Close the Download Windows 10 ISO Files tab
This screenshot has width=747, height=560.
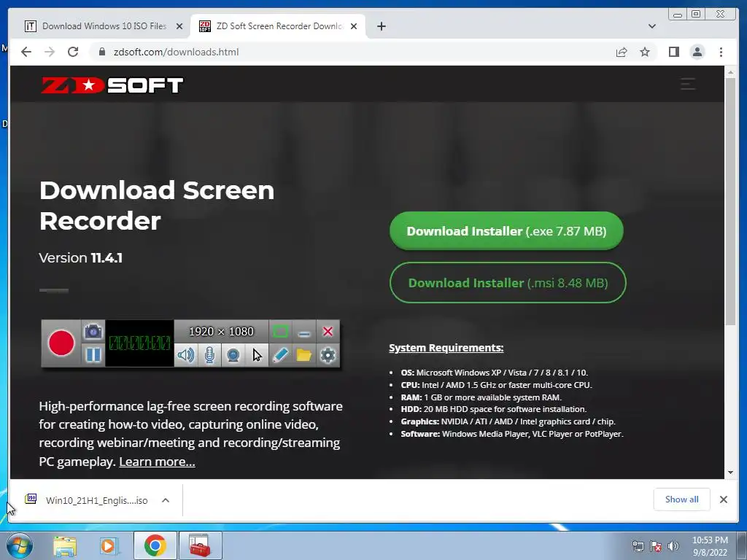pyautogui.click(x=179, y=26)
